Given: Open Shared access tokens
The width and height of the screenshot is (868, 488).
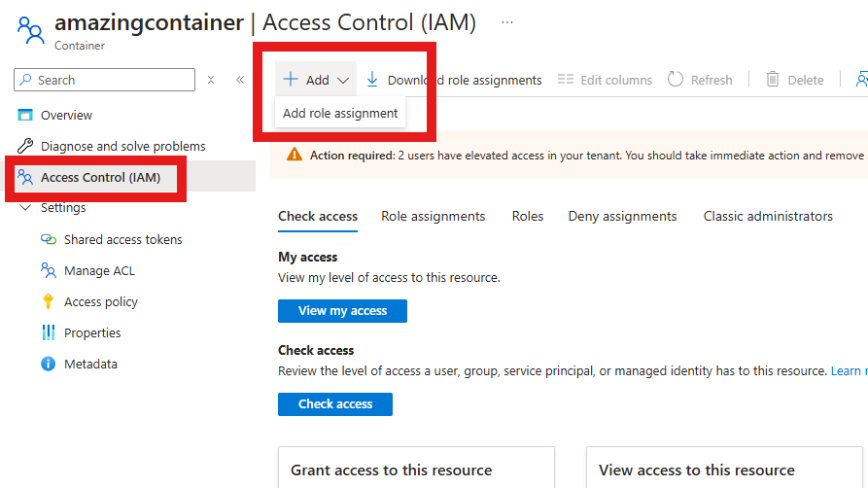Looking at the screenshot, I should point(122,239).
